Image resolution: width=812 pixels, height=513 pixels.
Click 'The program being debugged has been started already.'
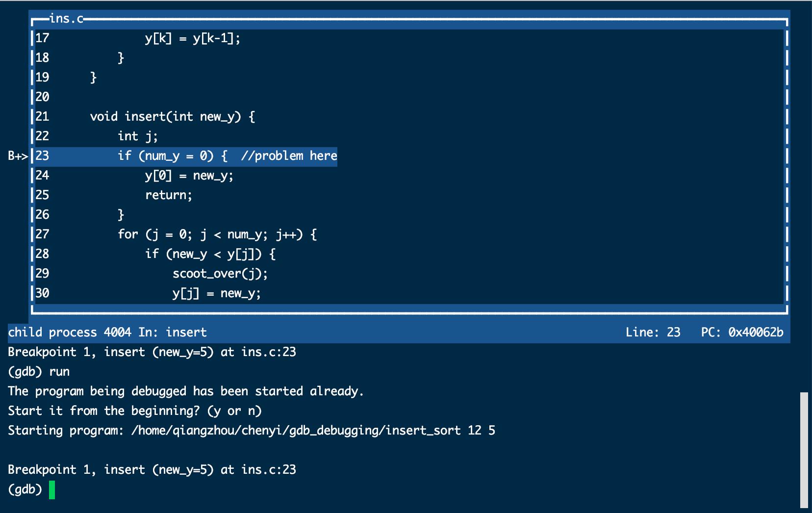click(x=186, y=391)
